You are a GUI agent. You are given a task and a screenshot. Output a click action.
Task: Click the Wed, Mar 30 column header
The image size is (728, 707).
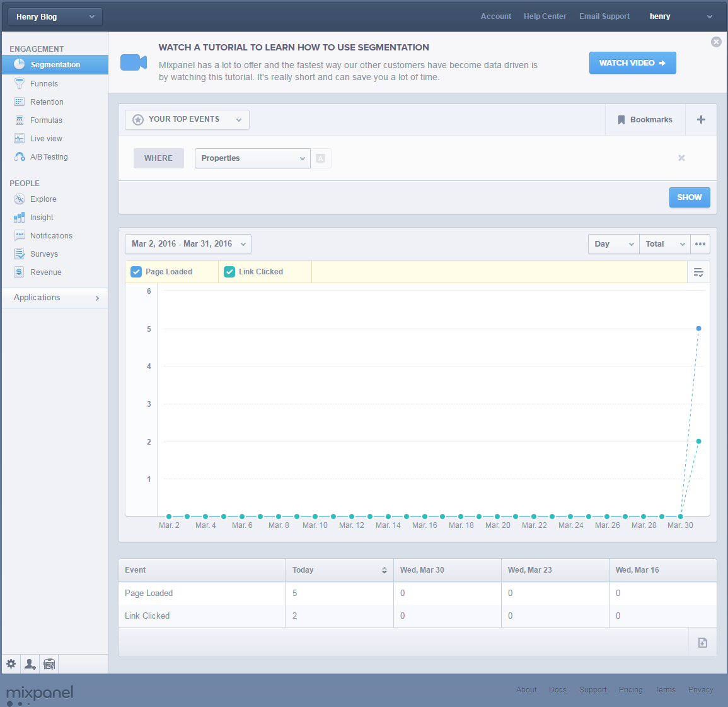coord(448,570)
